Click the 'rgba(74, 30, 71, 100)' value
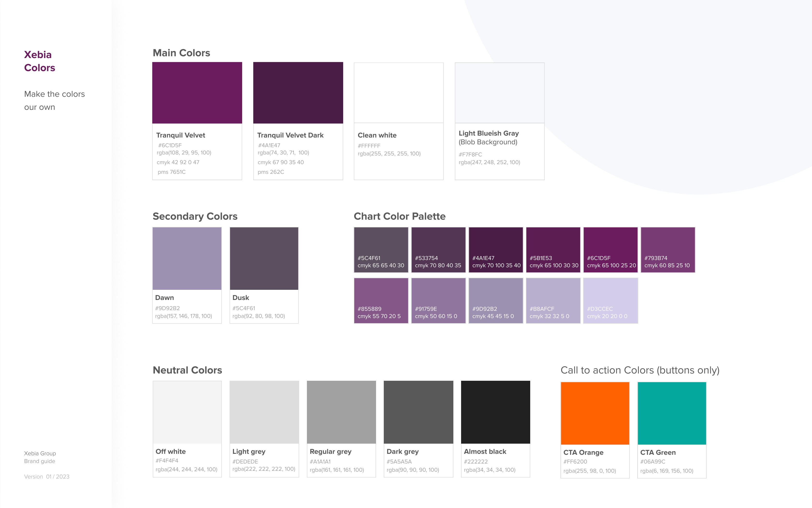This screenshot has height=508, width=812. [x=283, y=153]
